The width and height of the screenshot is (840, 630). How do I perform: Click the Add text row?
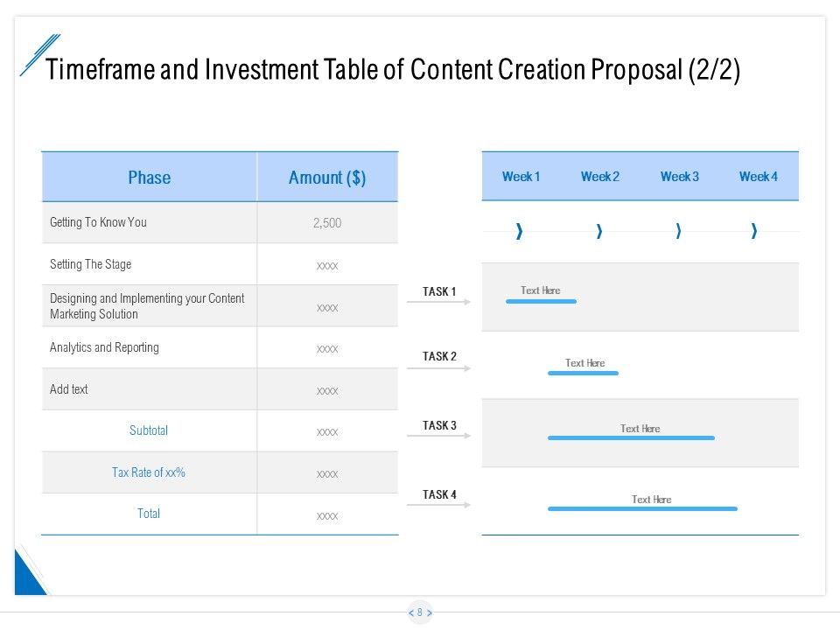(220, 389)
